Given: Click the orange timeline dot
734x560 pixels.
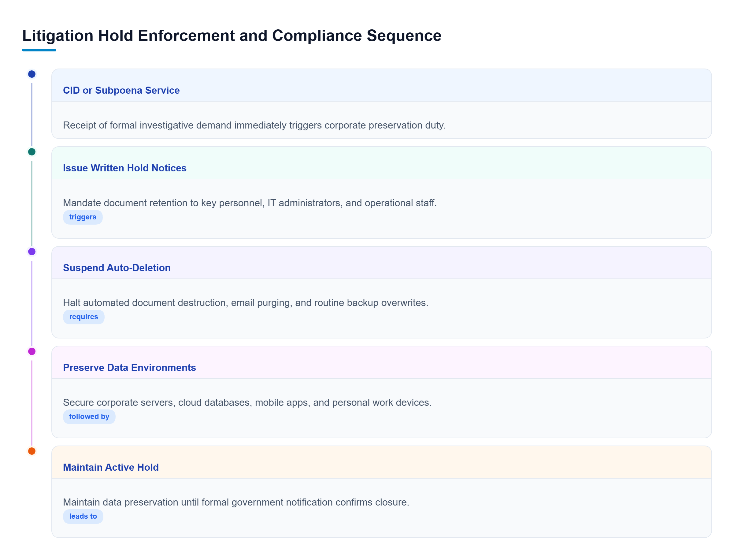Looking at the screenshot, I should tap(32, 451).
